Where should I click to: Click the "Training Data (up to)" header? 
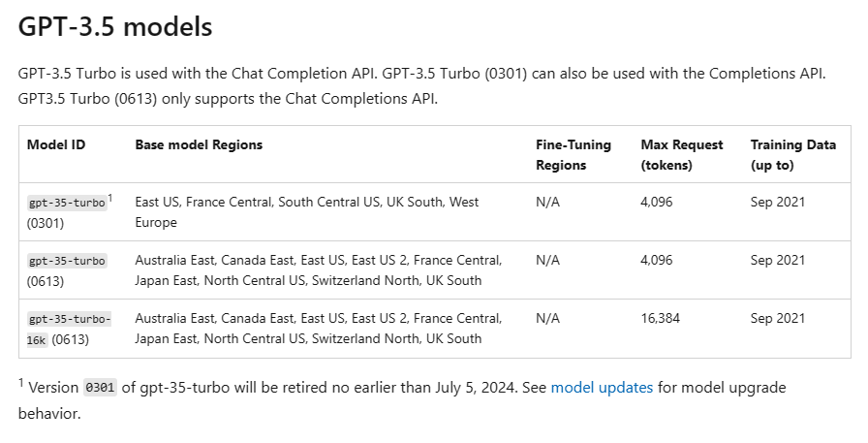tap(792, 154)
